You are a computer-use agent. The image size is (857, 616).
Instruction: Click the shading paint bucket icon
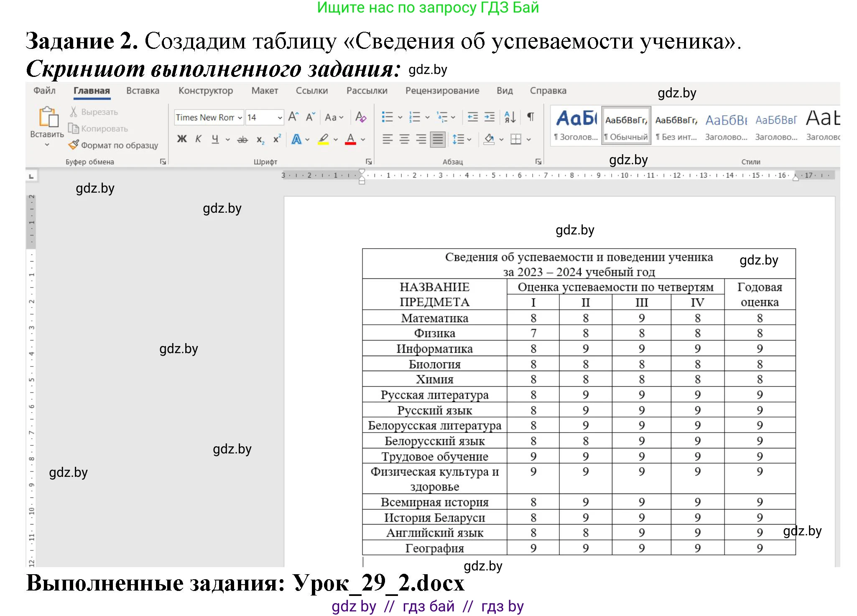tap(489, 139)
